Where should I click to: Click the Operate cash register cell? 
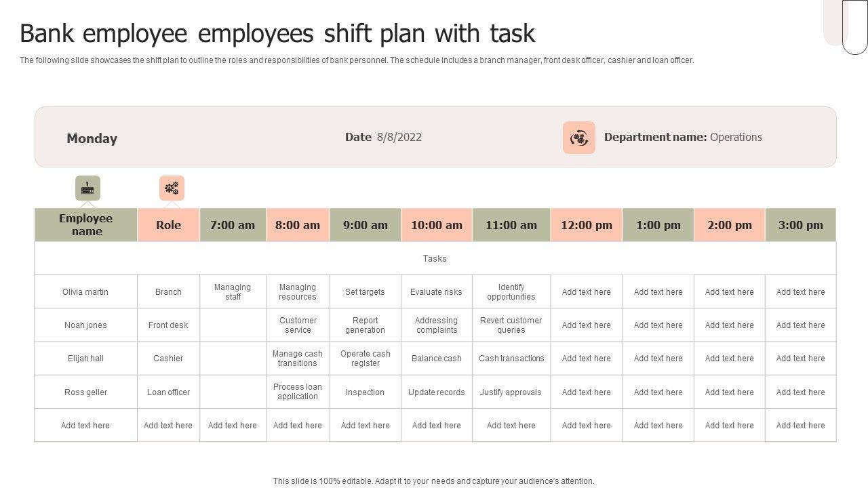point(365,359)
